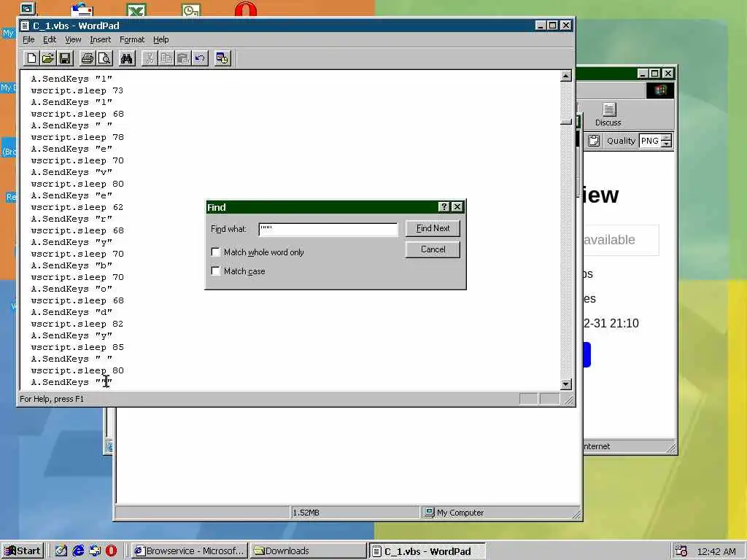Print the document via printer icon
747x560 pixels.
[88, 58]
